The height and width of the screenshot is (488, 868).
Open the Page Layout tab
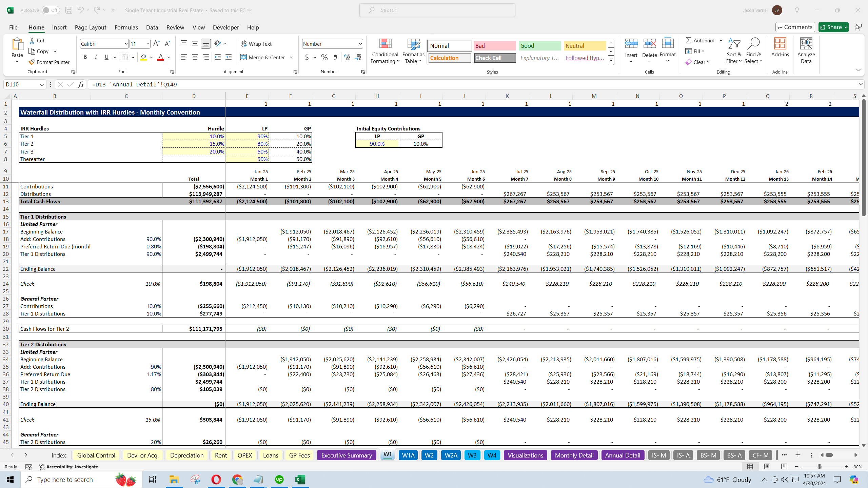91,27
